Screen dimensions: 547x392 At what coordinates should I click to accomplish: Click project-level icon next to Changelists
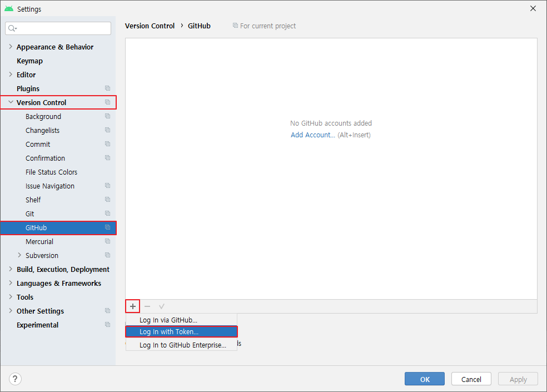click(x=107, y=130)
